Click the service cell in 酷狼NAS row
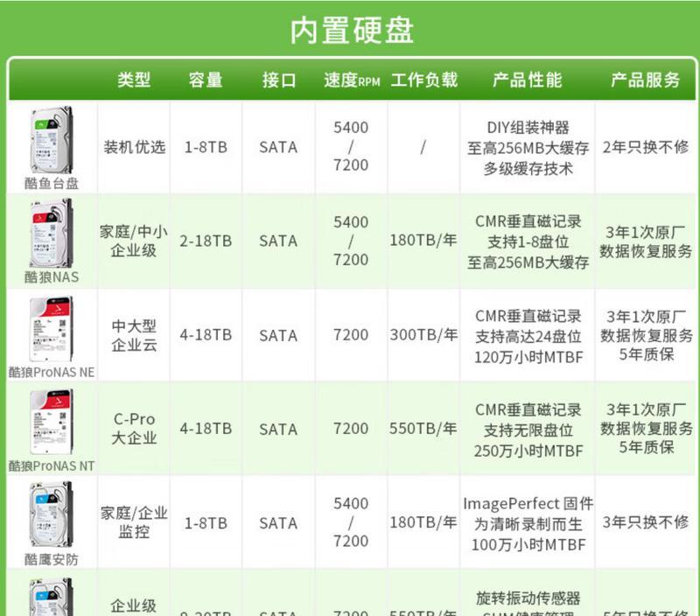Screen dimensions: 700x616 (646, 241)
